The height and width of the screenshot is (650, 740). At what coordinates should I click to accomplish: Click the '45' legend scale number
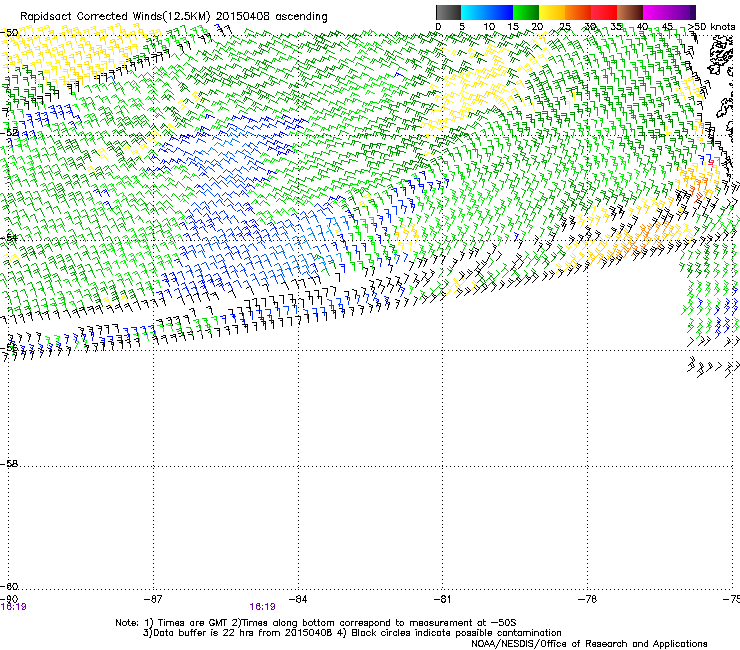667,27
